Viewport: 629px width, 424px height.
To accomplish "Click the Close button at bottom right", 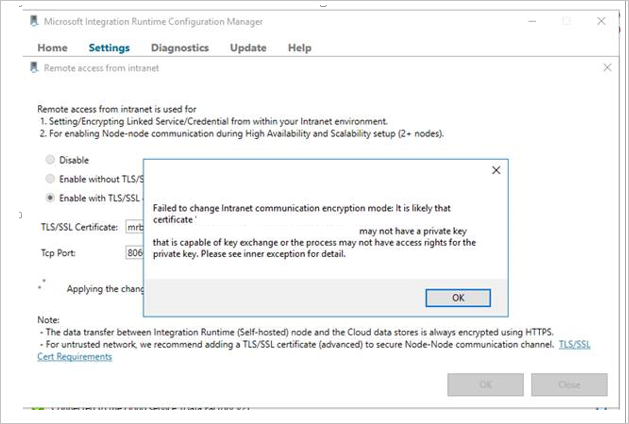I will (568, 385).
